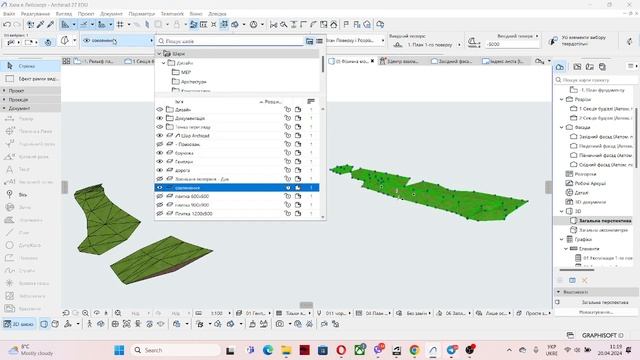This screenshot has height=360, width=640.
Task: Show the hidden плитка 600x600 layer
Action: 160,196
